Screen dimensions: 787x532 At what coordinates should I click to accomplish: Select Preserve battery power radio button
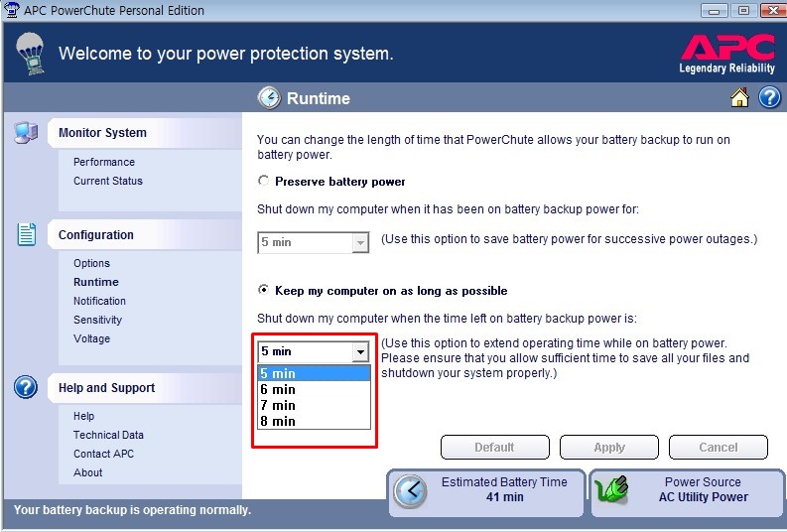pyautogui.click(x=263, y=181)
